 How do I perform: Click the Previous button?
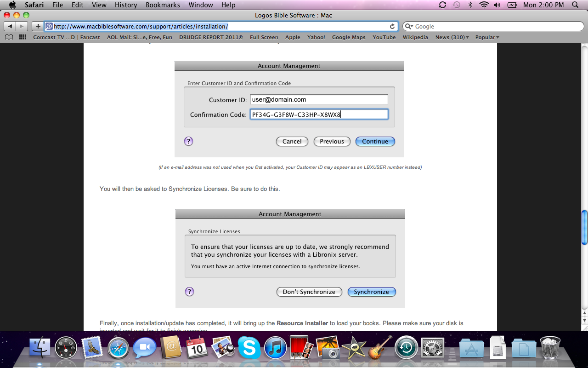click(x=332, y=141)
